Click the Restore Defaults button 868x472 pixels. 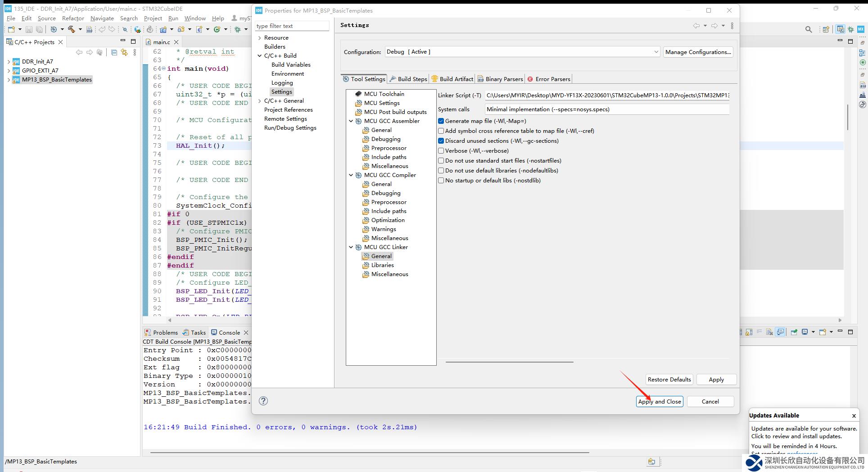pyautogui.click(x=669, y=379)
